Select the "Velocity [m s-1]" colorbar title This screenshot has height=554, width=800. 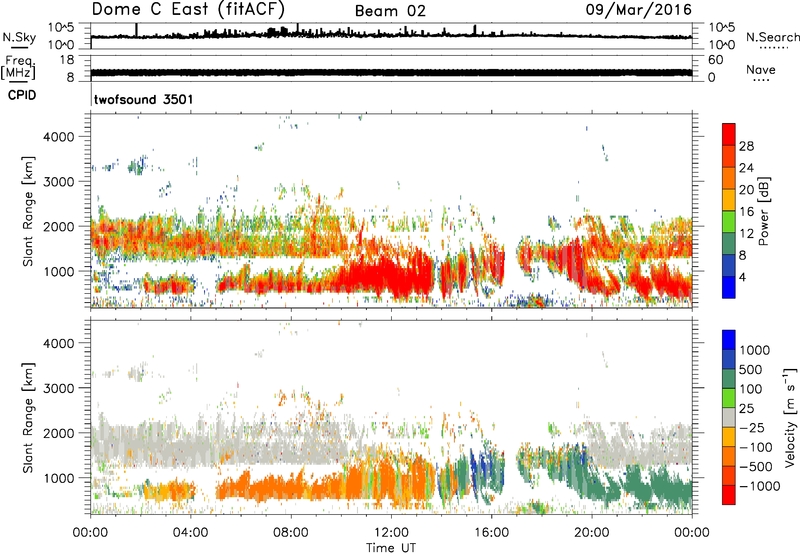point(791,417)
